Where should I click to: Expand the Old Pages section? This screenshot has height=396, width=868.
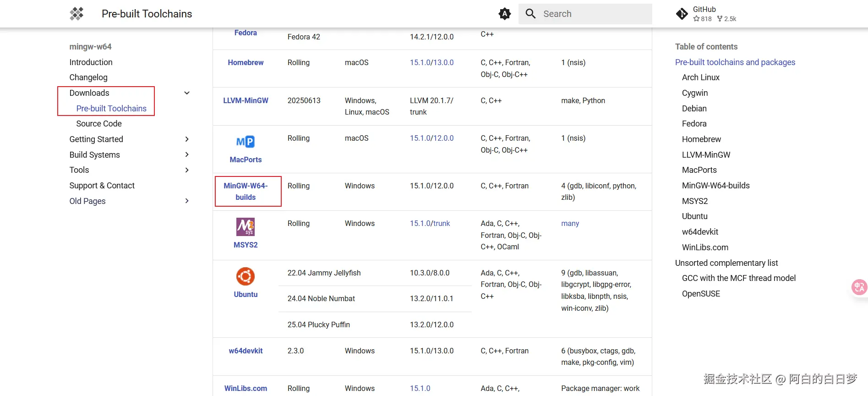[187, 201]
